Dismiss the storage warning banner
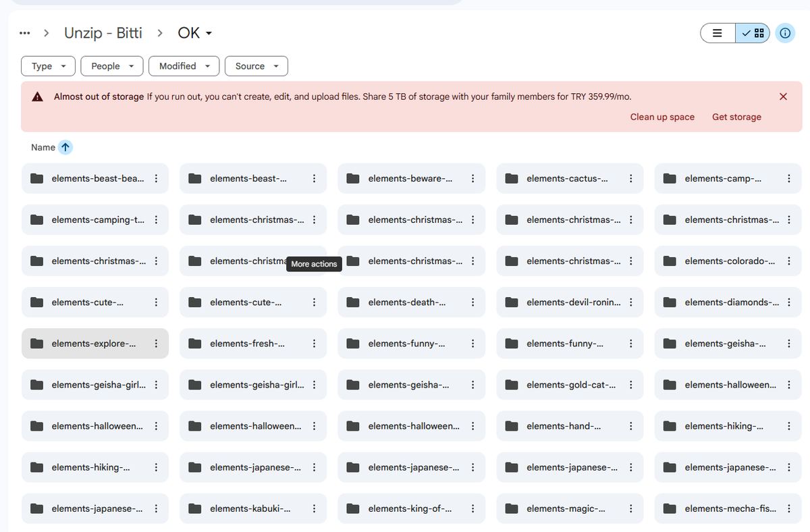 pyautogui.click(x=783, y=97)
